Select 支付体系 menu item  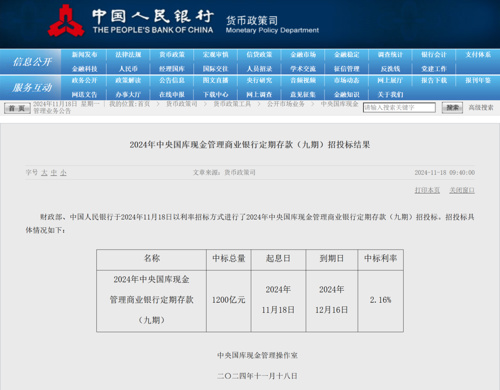[478, 55]
